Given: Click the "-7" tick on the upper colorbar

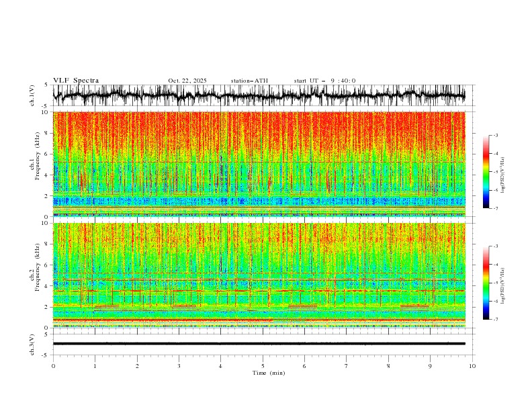Looking at the screenshot, I should coord(495,208).
